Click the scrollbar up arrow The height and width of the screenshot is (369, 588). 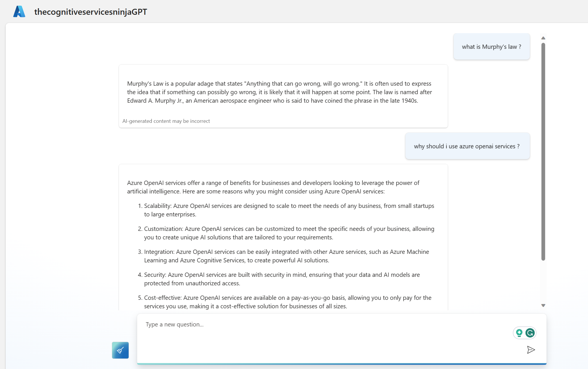click(543, 38)
